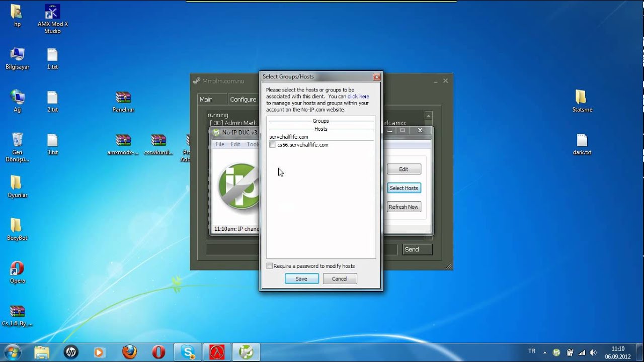This screenshot has height=362, width=644.
Task: Open Windows Media Player from taskbar
Action: (99, 352)
